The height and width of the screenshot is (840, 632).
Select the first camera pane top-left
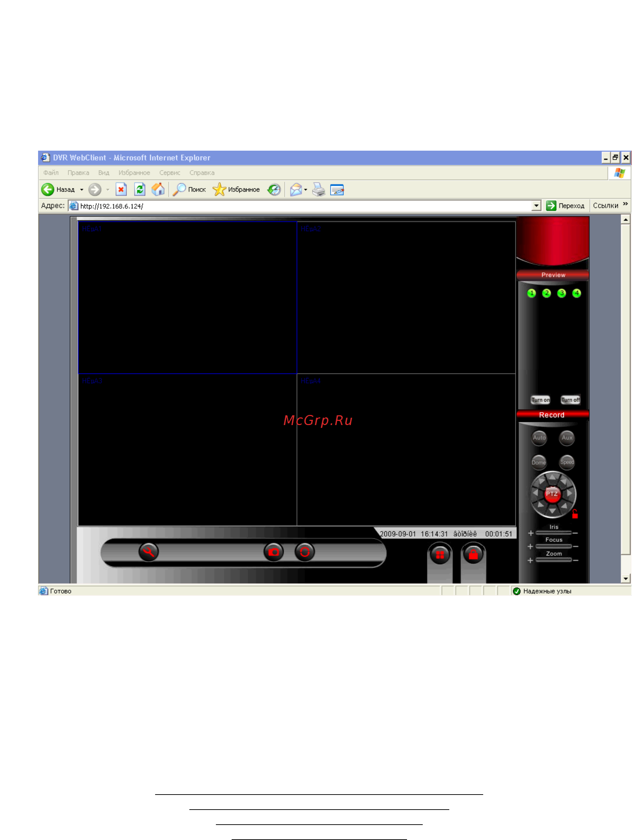[x=187, y=297]
